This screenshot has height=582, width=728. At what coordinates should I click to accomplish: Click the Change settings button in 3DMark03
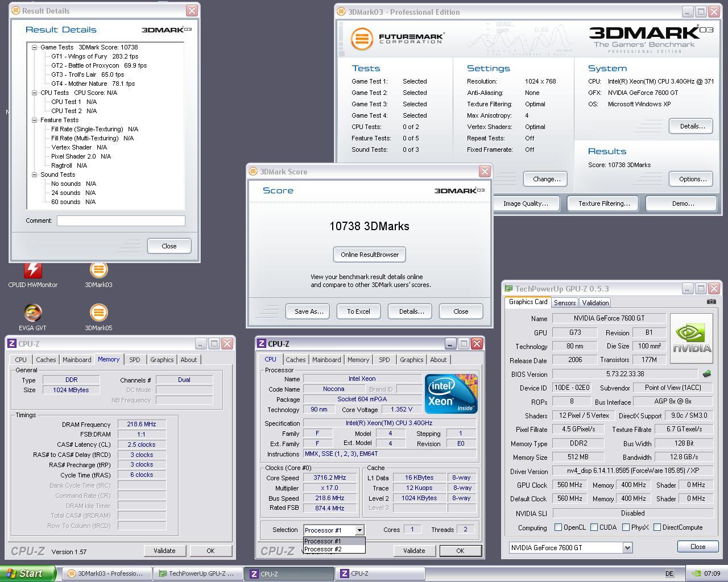coord(546,179)
